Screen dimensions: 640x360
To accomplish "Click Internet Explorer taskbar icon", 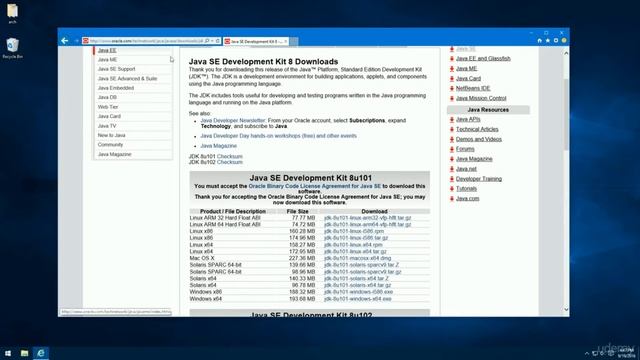I will (41, 353).
